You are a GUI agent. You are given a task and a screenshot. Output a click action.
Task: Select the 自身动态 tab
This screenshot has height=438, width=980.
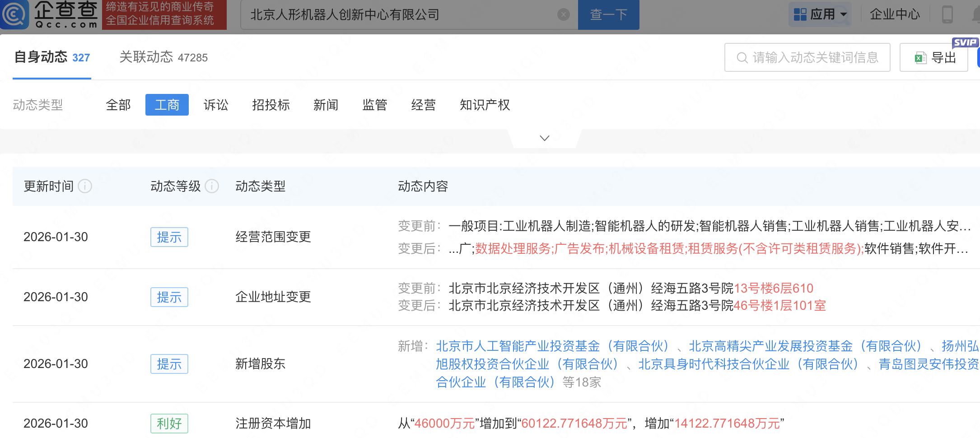52,57
